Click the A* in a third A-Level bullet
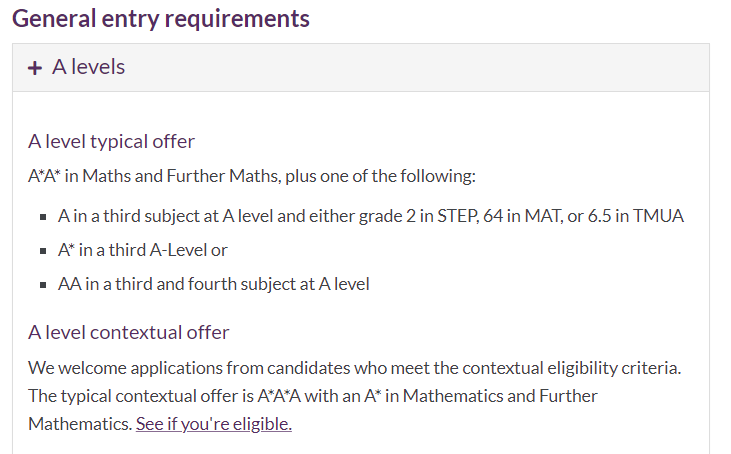731x454 pixels. pyautogui.click(x=143, y=250)
